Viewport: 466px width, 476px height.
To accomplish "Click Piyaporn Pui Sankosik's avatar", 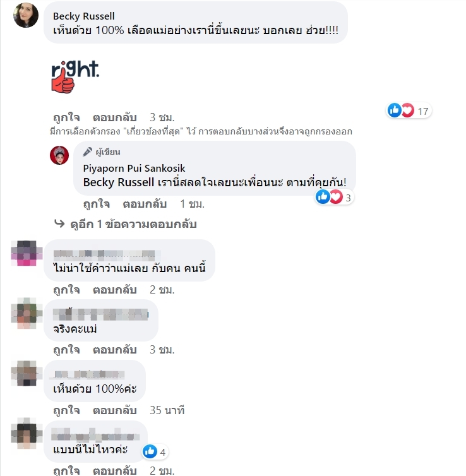I will coord(59,155).
